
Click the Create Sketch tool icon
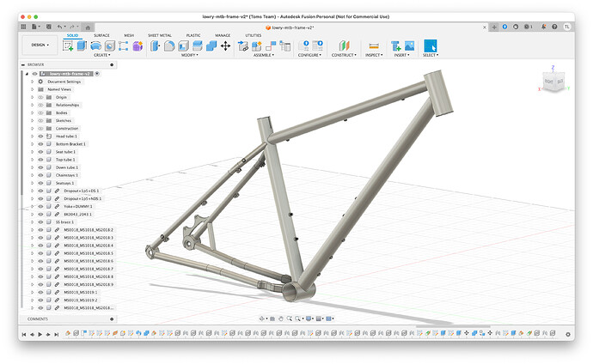[x=68, y=45]
